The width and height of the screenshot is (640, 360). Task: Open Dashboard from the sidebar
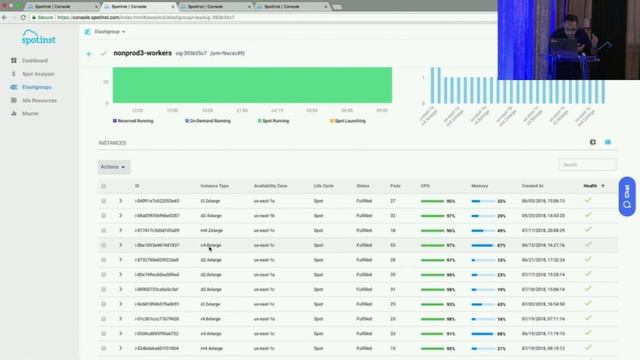[x=35, y=60]
